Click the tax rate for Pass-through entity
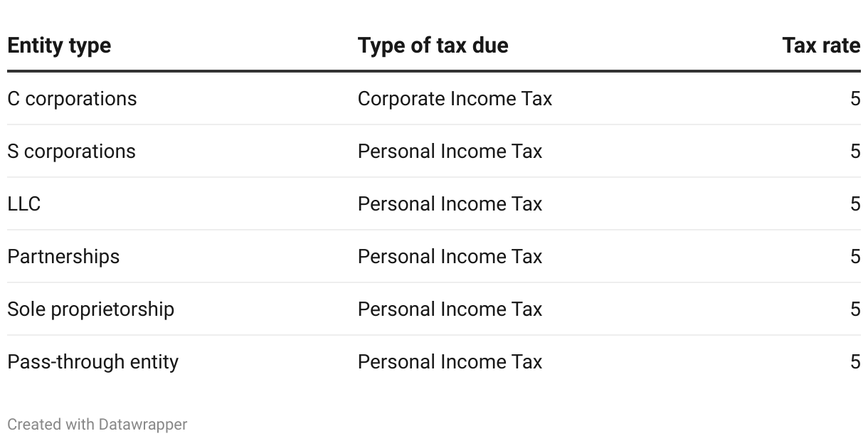The width and height of the screenshot is (868, 441). click(x=855, y=361)
